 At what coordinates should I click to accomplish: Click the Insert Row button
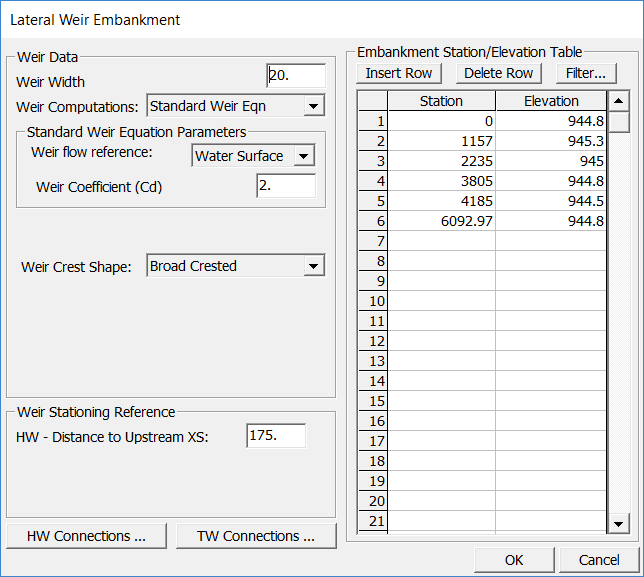(399, 73)
